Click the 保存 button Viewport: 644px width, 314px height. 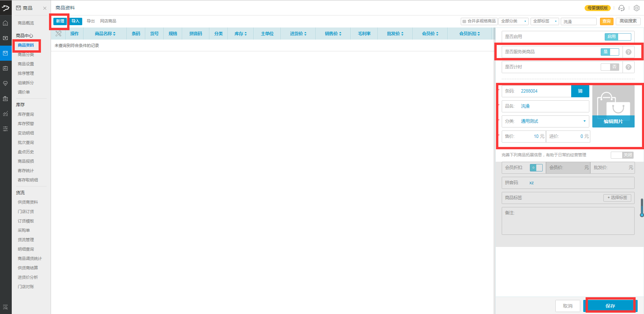point(610,306)
